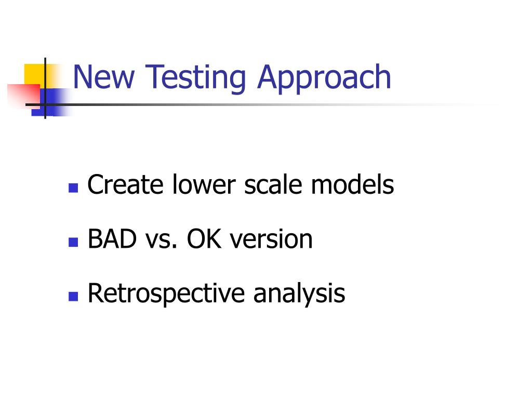Click the word 'Testing' in title
The height and width of the screenshot is (399, 532).
tap(195, 79)
